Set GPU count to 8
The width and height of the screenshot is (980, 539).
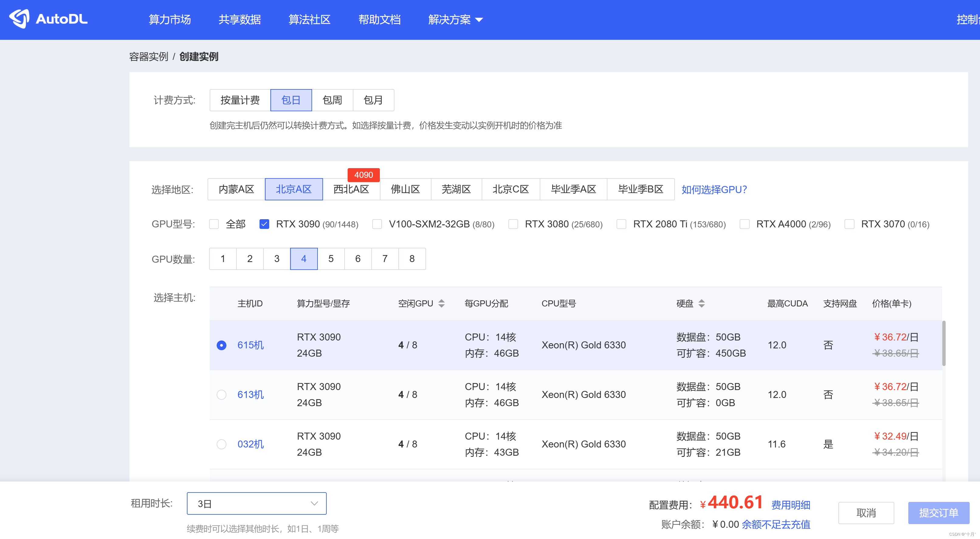412,259
